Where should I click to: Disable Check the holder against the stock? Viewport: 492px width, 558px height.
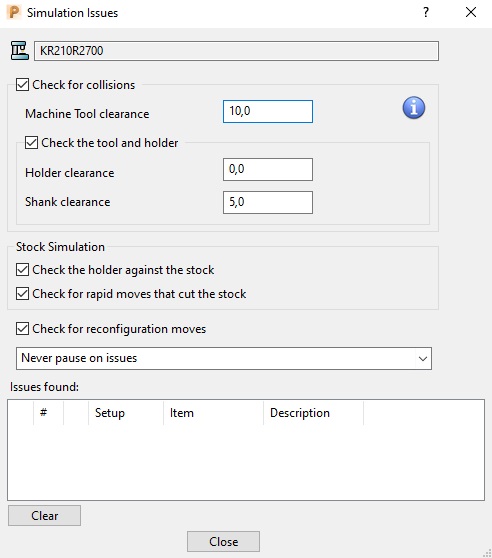22,270
